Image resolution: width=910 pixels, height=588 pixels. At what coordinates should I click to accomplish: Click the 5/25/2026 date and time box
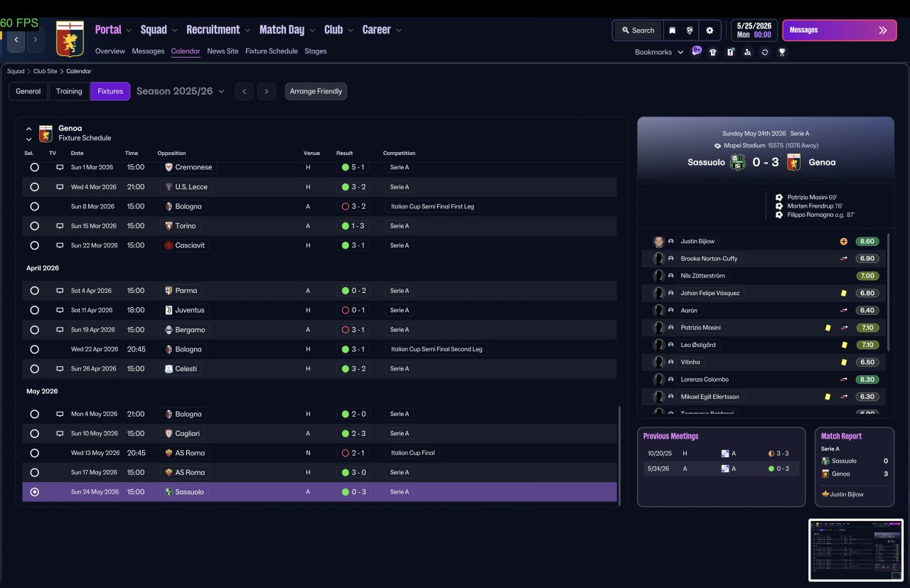point(754,31)
